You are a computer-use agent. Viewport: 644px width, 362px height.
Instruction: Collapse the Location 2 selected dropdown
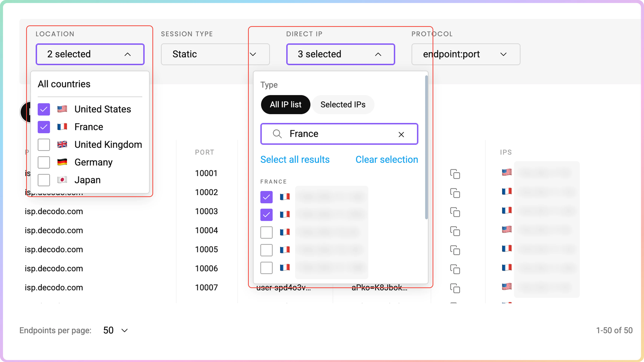tap(90, 54)
